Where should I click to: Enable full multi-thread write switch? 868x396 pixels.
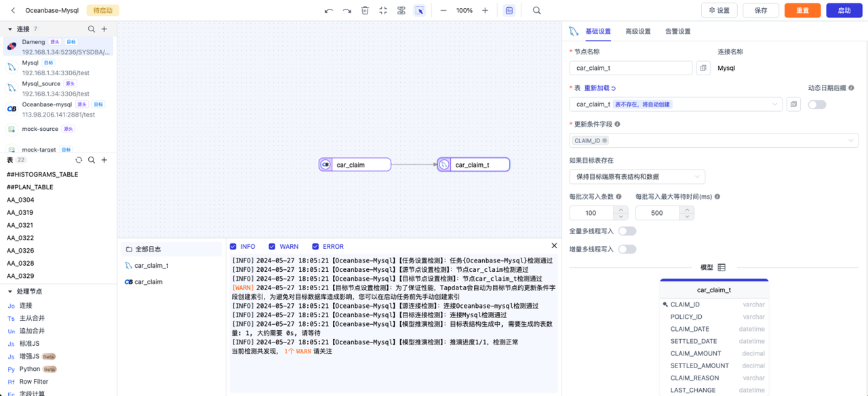coord(627,231)
